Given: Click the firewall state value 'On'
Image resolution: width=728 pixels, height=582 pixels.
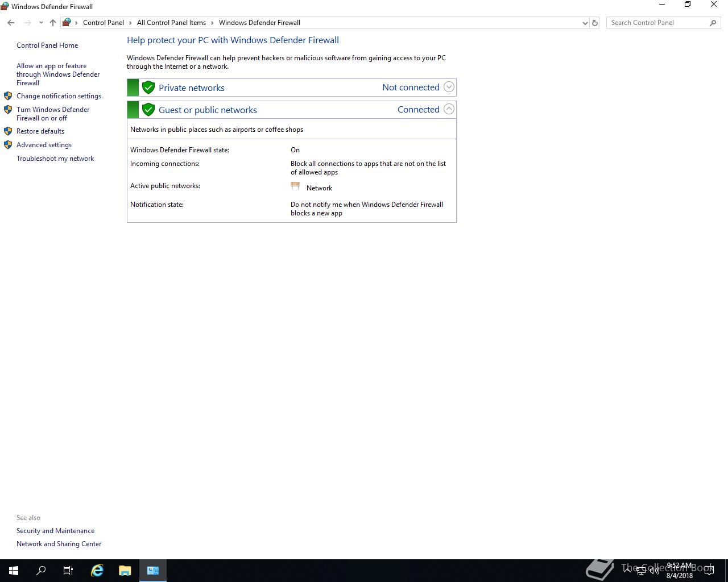Looking at the screenshot, I should [295, 150].
